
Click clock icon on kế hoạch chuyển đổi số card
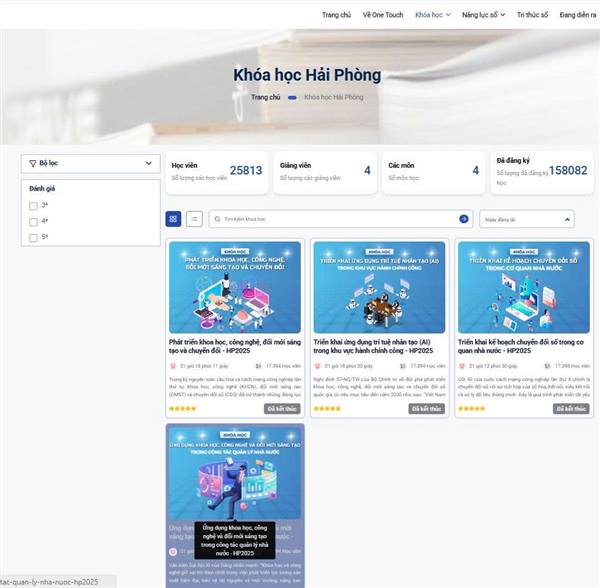click(462, 366)
